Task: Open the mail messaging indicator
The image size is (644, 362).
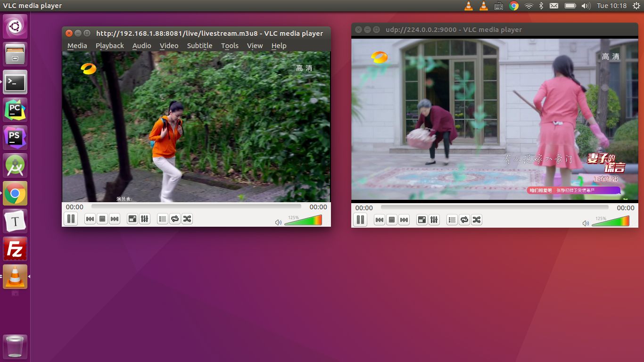Action: click(554, 6)
